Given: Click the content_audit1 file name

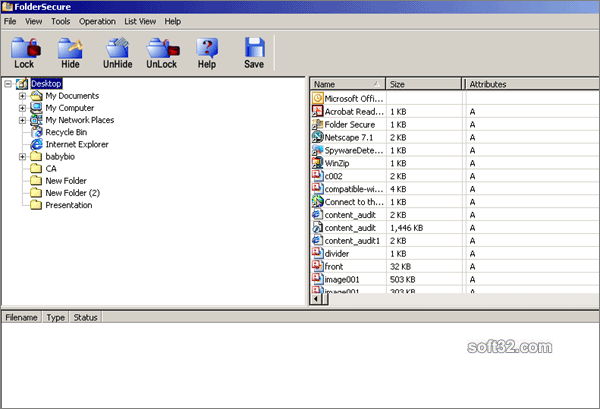Looking at the screenshot, I should (352, 241).
